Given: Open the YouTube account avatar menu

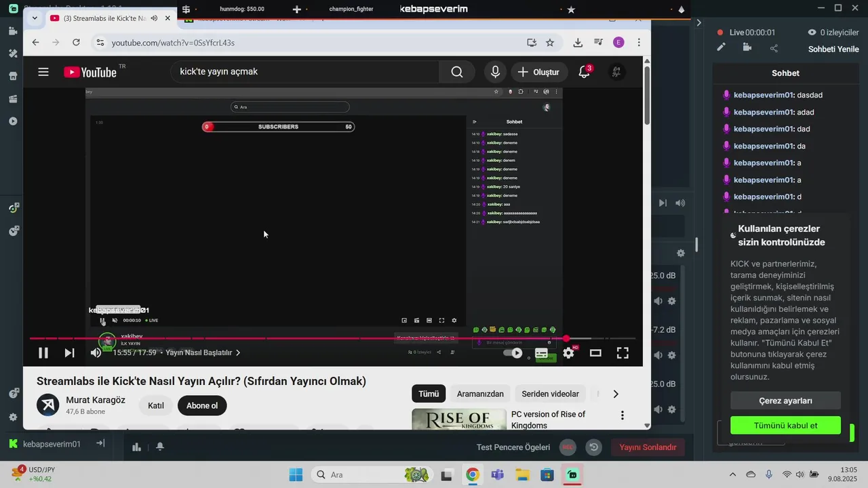Looking at the screenshot, I should click(x=616, y=72).
